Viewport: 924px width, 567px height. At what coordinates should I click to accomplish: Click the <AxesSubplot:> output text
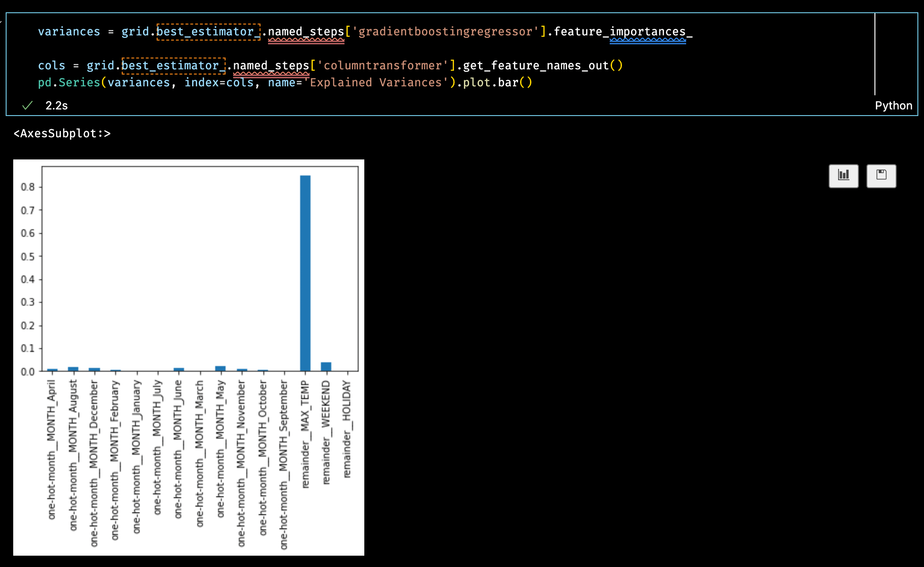[62, 133]
